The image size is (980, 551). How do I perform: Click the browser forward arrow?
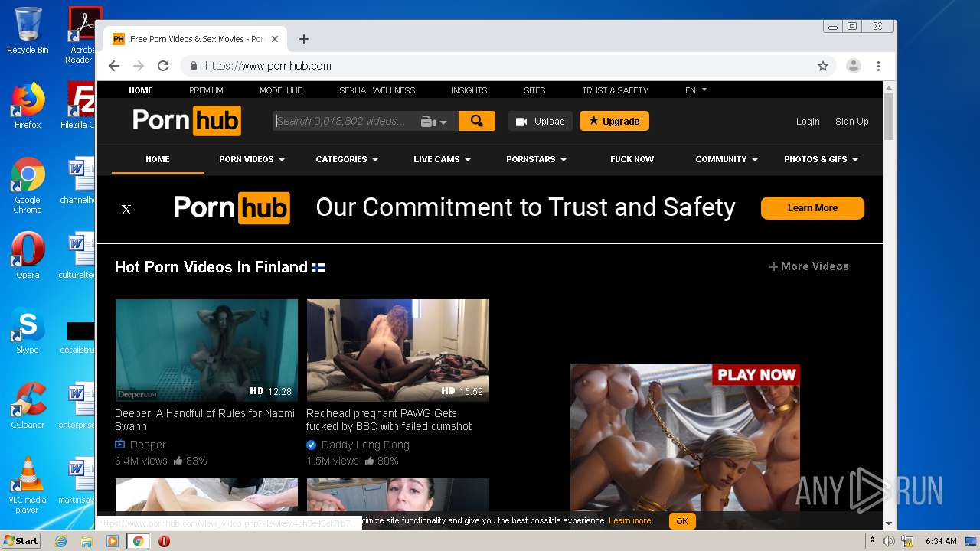[x=139, y=66]
